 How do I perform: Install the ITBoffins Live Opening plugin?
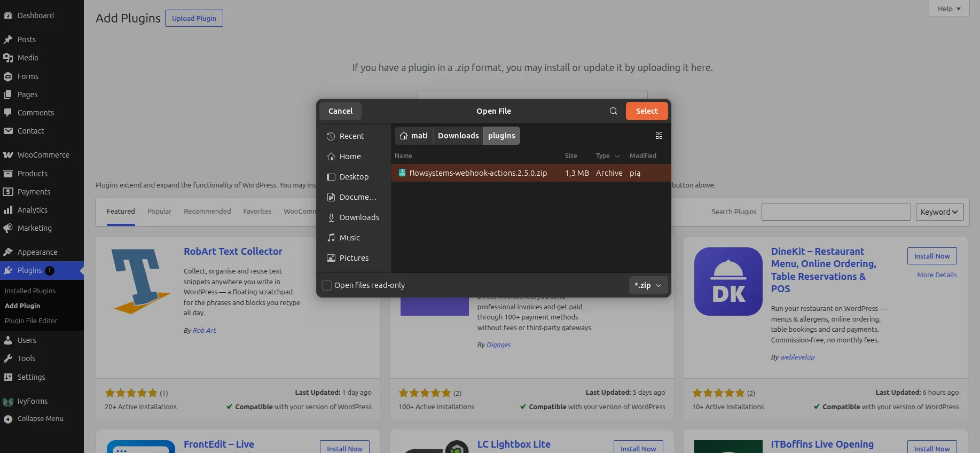coord(932,448)
